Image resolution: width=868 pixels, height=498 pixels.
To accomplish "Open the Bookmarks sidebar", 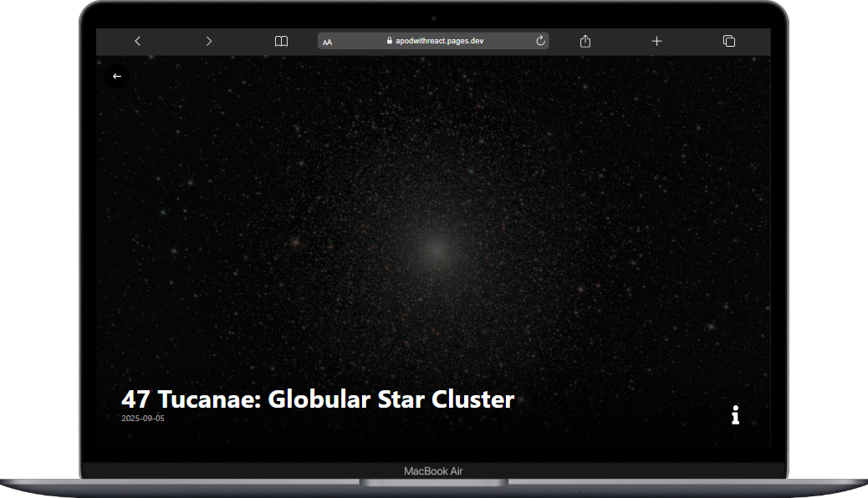I will [281, 40].
